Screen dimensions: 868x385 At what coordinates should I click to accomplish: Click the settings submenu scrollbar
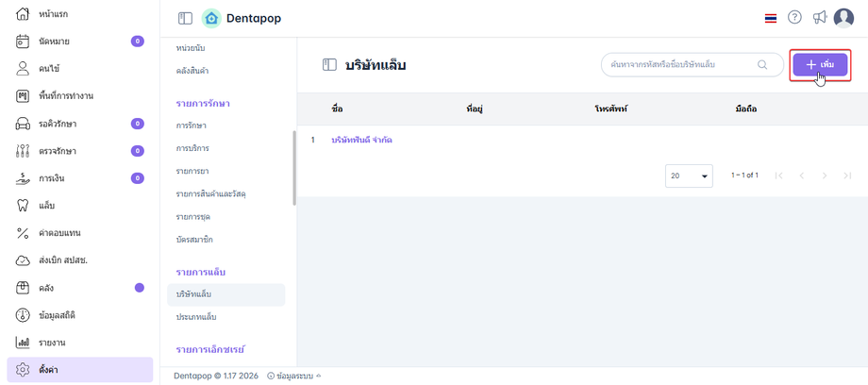(x=294, y=168)
